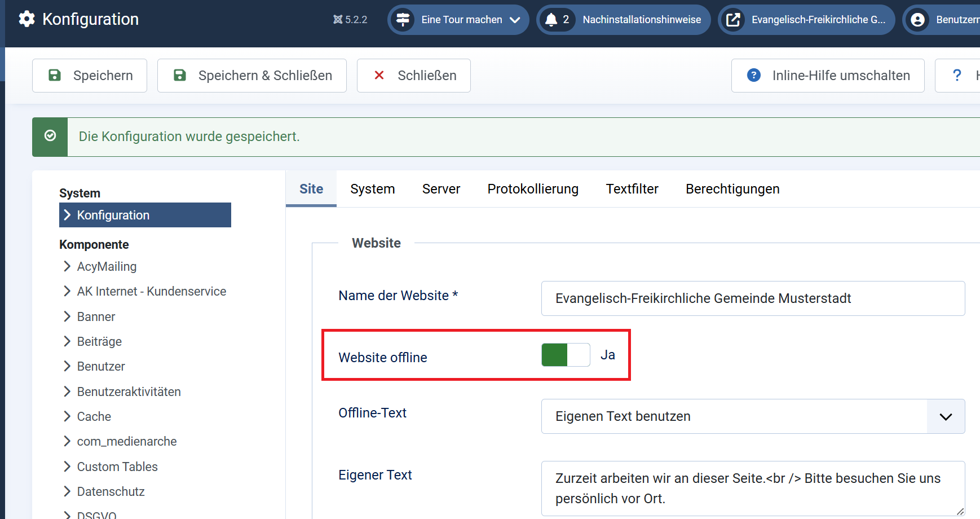This screenshot has height=519, width=980.
Task: Switch to the Berechtigungen tab
Action: (x=732, y=189)
